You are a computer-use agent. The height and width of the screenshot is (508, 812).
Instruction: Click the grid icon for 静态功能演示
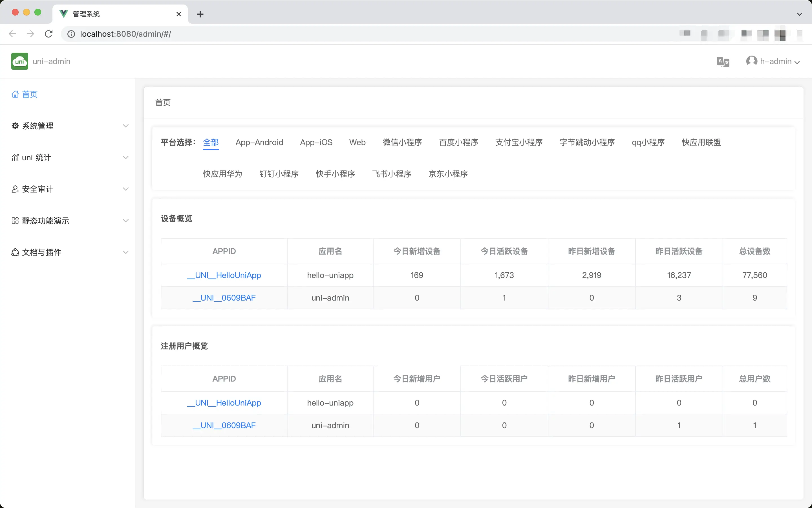point(15,220)
